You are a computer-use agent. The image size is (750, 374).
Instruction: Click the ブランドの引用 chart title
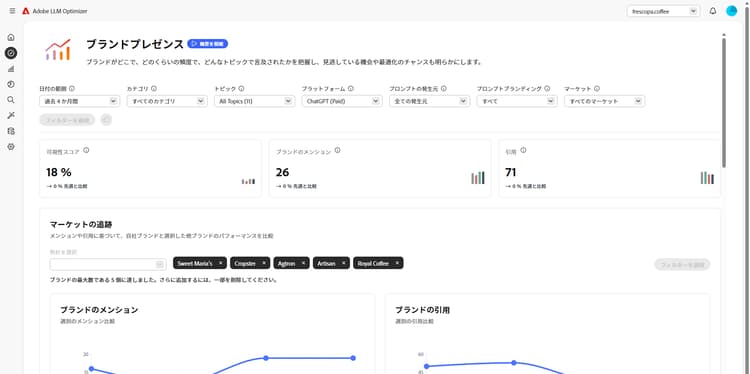(422, 310)
